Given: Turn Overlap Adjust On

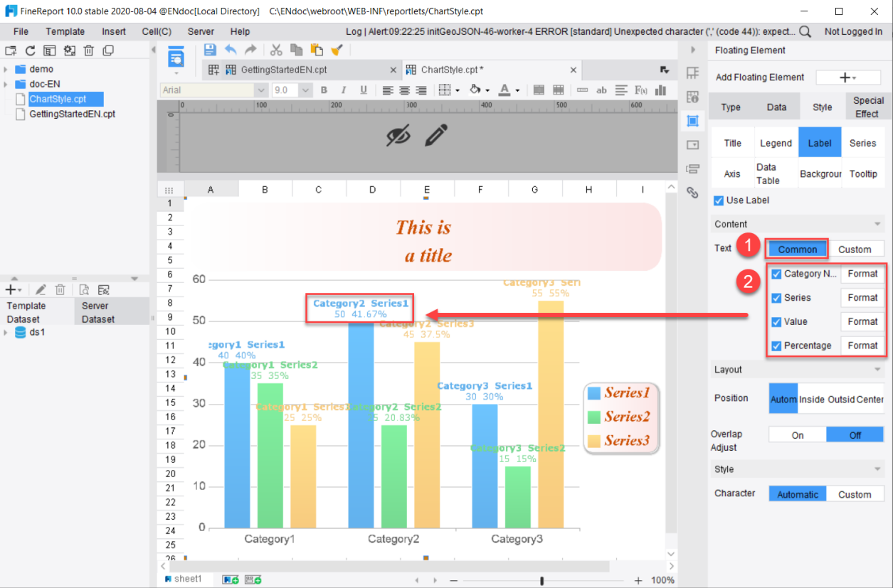Looking at the screenshot, I should 798,435.
